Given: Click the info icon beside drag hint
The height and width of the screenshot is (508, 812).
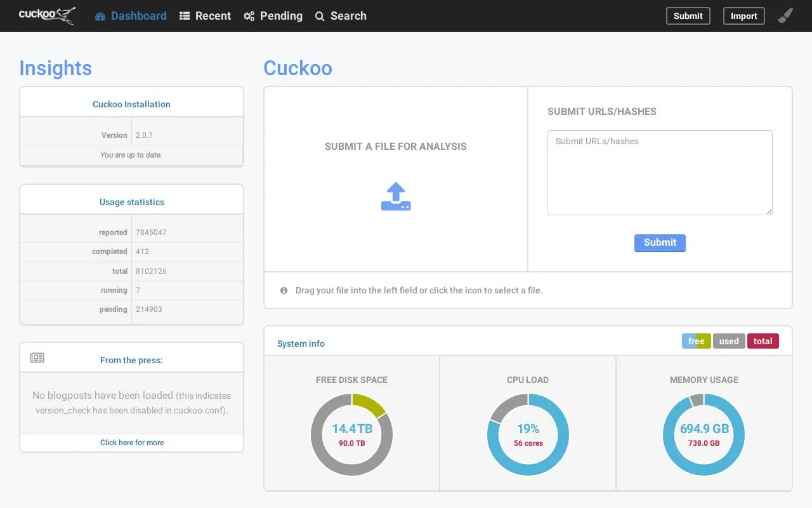Looking at the screenshot, I should pos(284,290).
